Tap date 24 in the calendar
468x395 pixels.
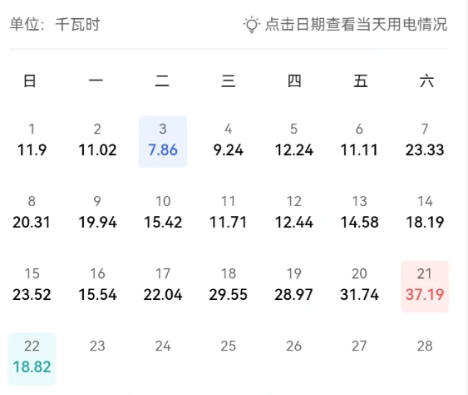coord(163,346)
